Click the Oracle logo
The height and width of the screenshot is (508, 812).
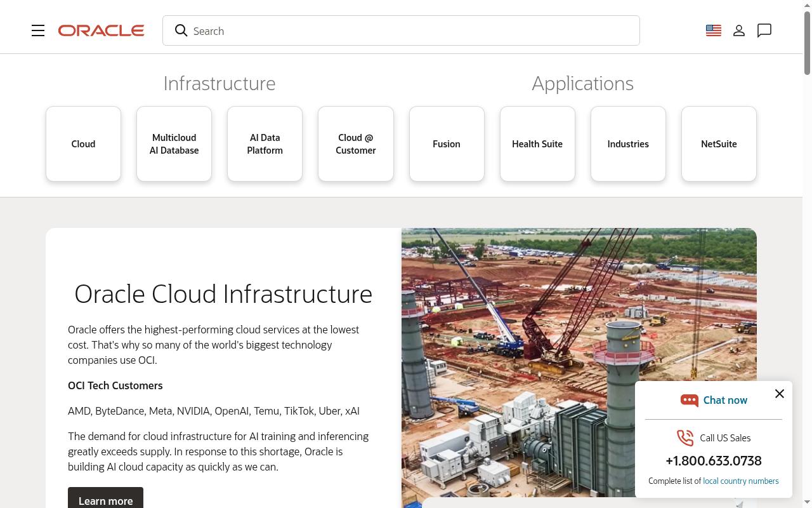point(101,30)
